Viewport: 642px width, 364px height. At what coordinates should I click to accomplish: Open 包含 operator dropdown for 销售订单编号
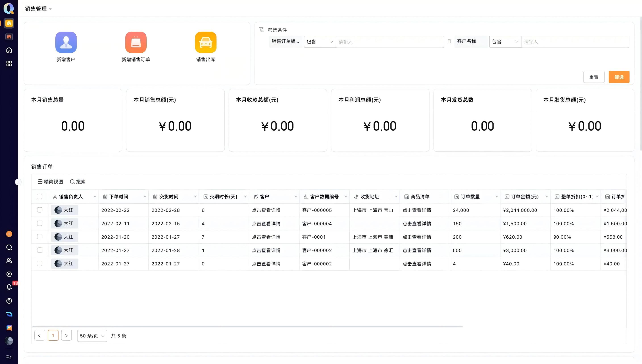pos(320,42)
